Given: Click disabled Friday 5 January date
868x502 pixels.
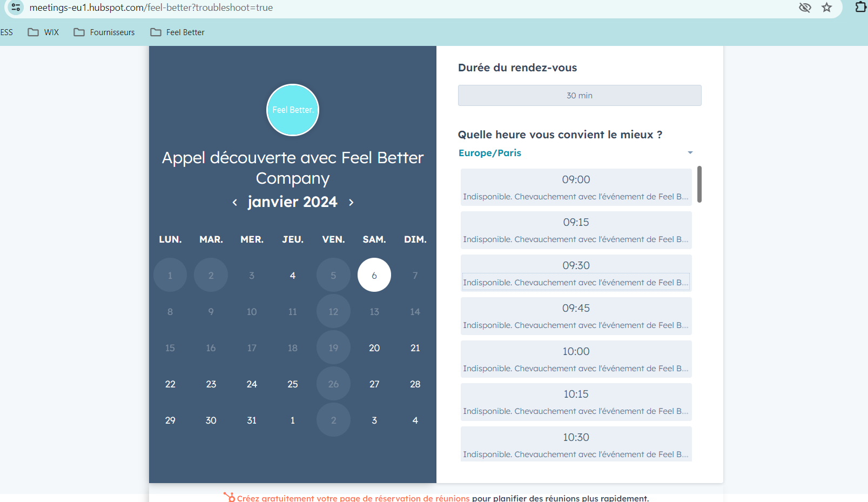Looking at the screenshot, I should tap(333, 275).
